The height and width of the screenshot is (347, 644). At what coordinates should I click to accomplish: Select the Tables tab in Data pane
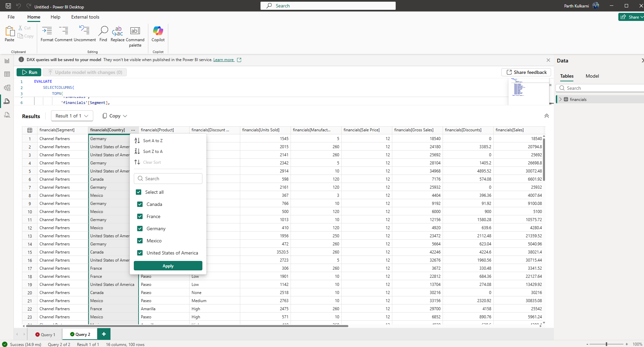click(567, 76)
